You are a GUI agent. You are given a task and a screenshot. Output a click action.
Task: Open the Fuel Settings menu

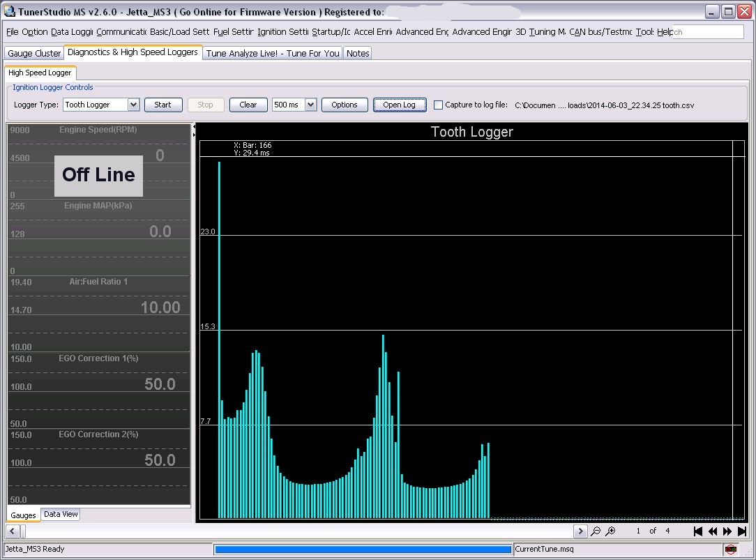point(233,32)
